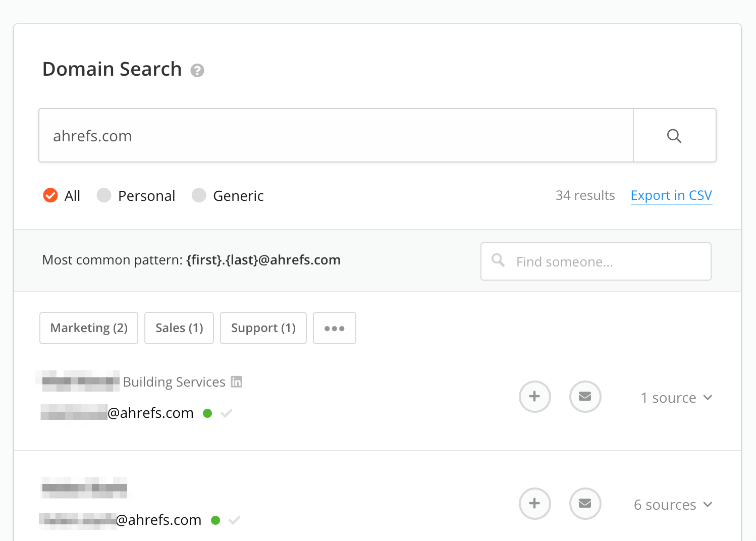Select the Personal filter radio button
756x541 pixels.
[x=103, y=195]
